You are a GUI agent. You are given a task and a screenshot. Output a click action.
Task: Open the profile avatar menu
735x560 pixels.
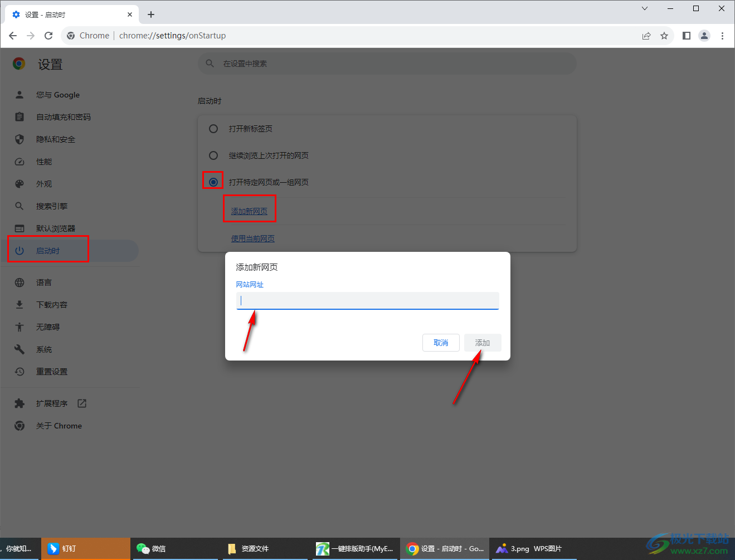pyautogui.click(x=704, y=36)
